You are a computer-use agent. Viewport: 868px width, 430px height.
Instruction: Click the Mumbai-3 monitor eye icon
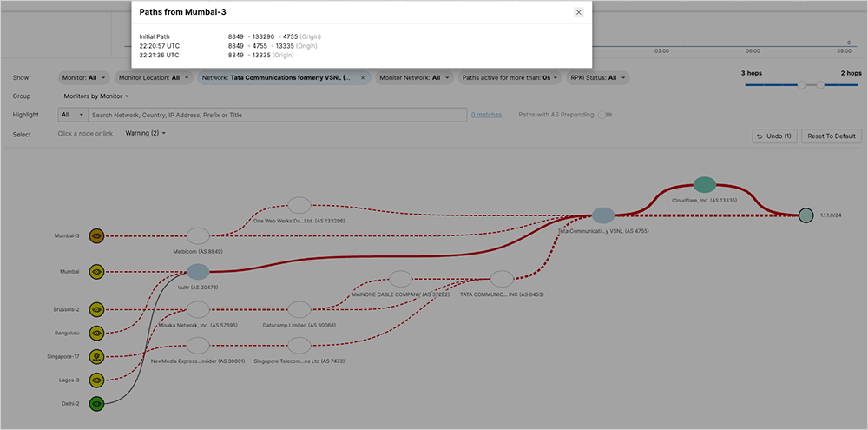[96, 235]
